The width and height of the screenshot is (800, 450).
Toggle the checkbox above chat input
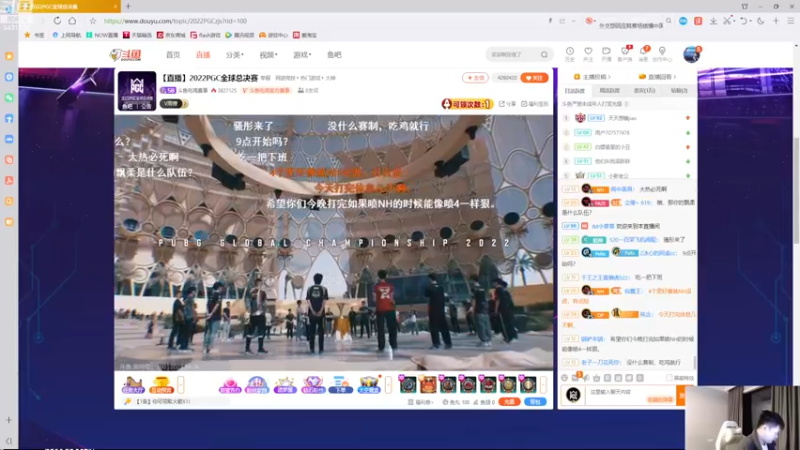click(x=669, y=378)
